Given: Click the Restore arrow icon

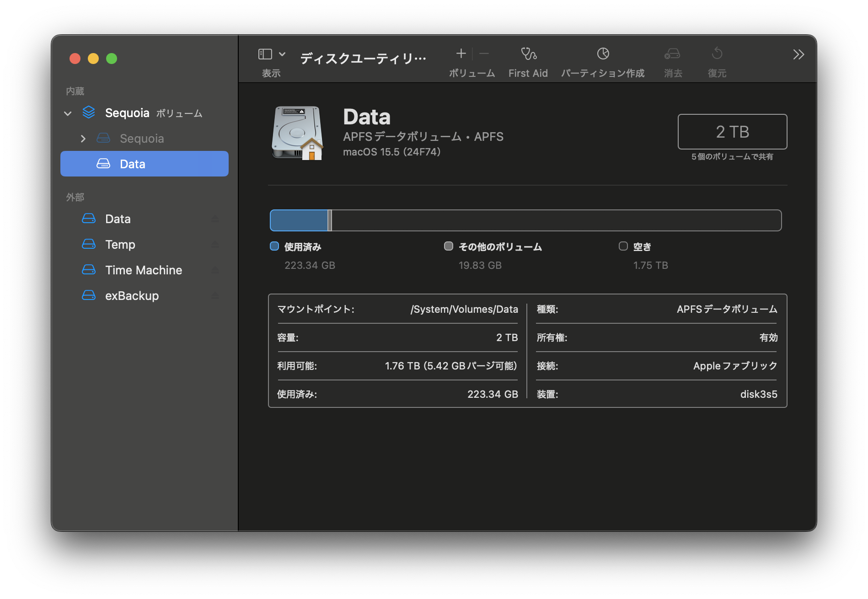Looking at the screenshot, I should click(717, 54).
